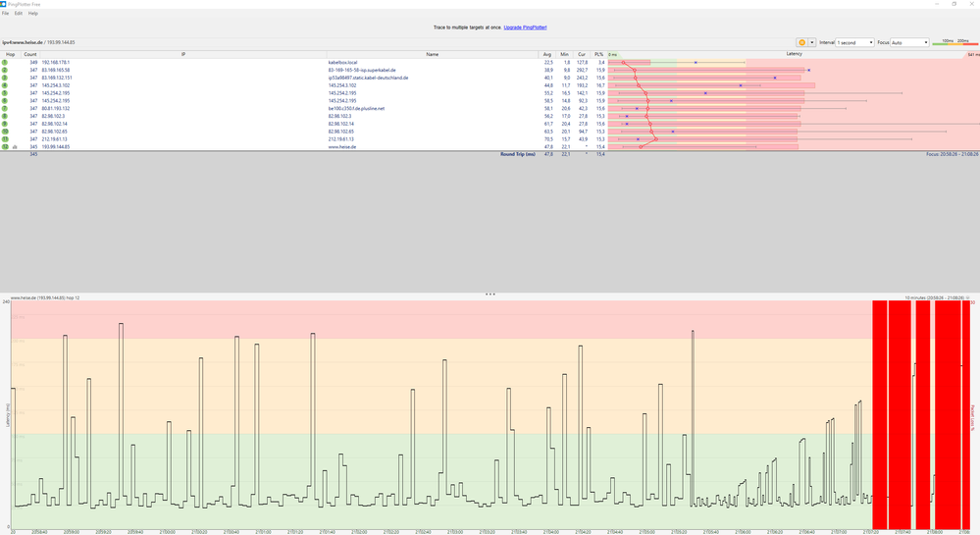
Task: Select IP 83.169.165.58 in the hop list
Action: [56, 70]
